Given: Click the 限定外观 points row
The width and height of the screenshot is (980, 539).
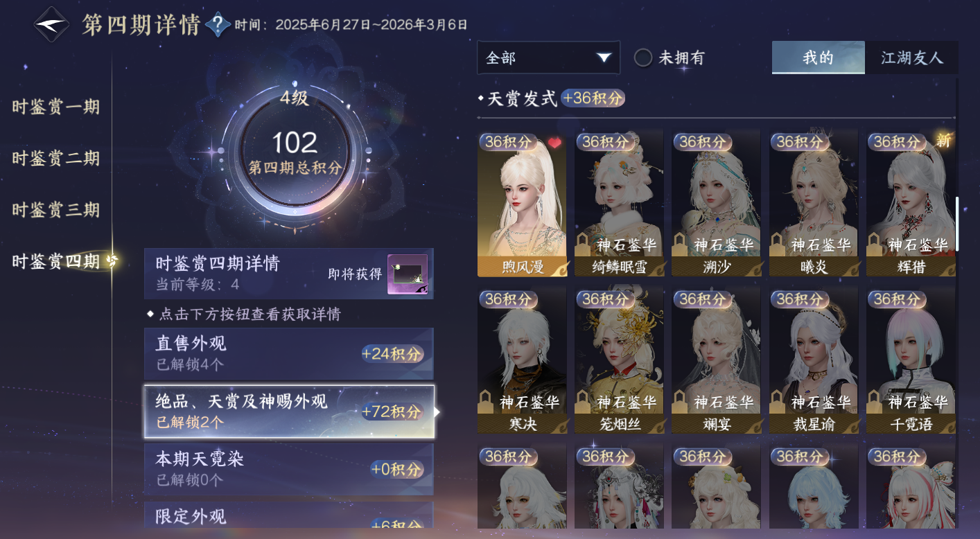Looking at the screenshot, I should (289, 515).
